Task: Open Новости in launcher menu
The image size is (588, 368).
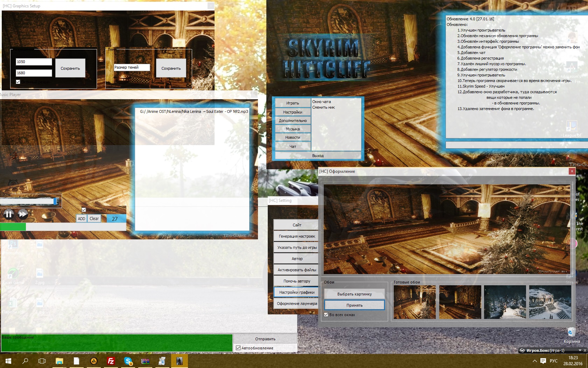Action: click(x=293, y=137)
